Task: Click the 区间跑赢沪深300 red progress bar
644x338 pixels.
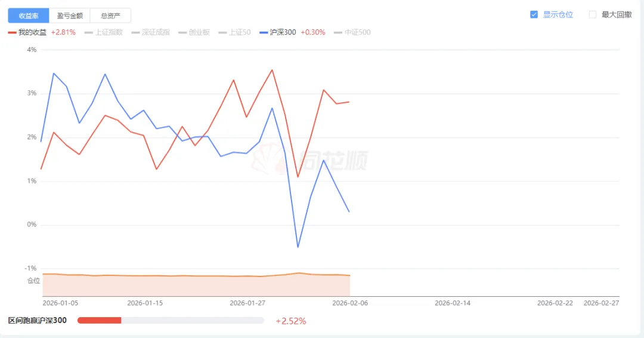Action: 100,321
